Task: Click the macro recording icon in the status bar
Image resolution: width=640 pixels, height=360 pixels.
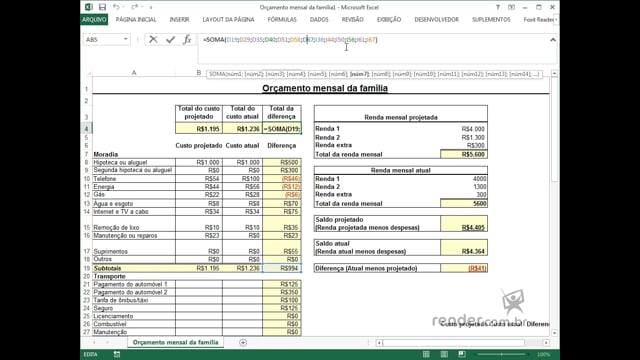Action: [117, 354]
